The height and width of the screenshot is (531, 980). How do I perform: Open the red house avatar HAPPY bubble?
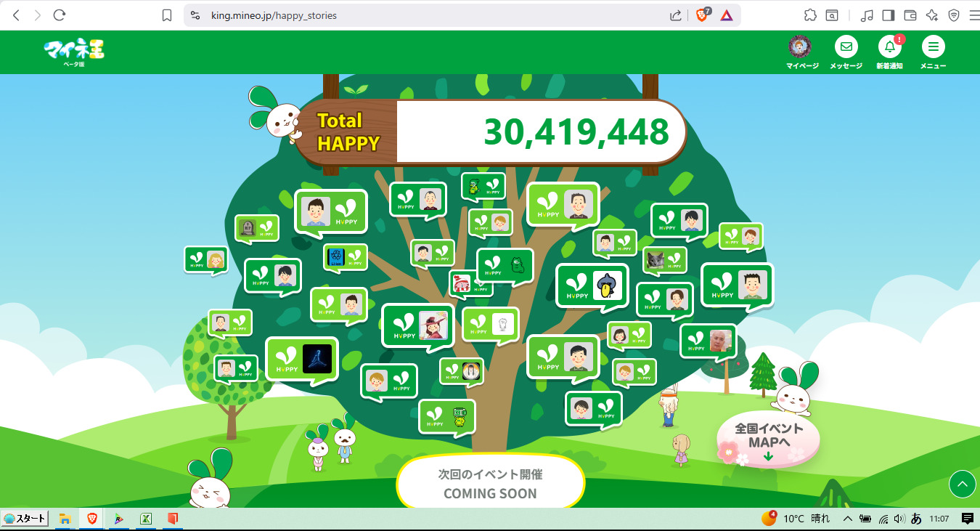click(470, 284)
